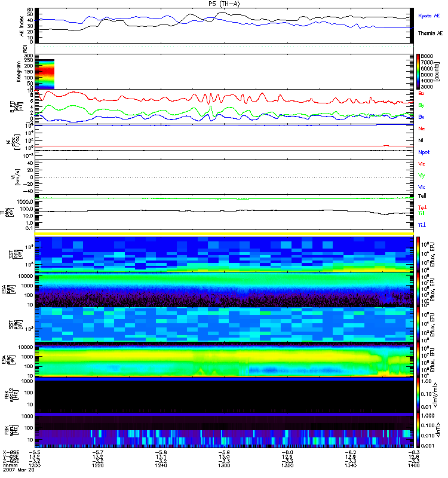Click the SST ion Eflux color bar
448x478 pixels.
tap(418, 255)
